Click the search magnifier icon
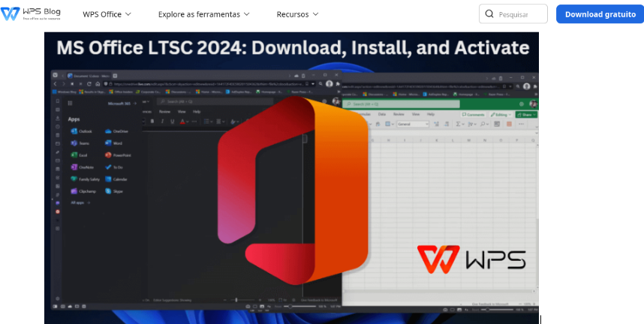Image resolution: width=644 pixels, height=324 pixels. coord(489,14)
